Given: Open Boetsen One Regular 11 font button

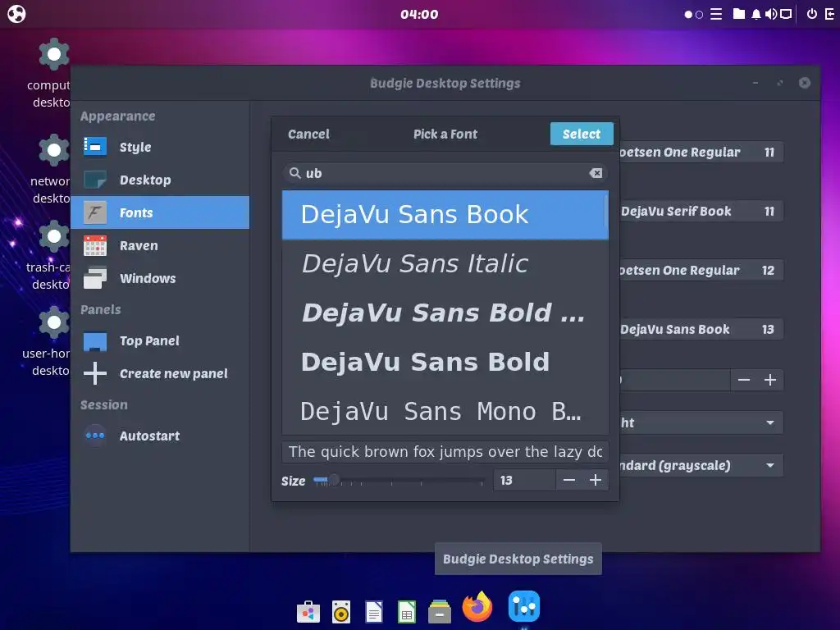Looking at the screenshot, I should pyautogui.click(x=702, y=152).
